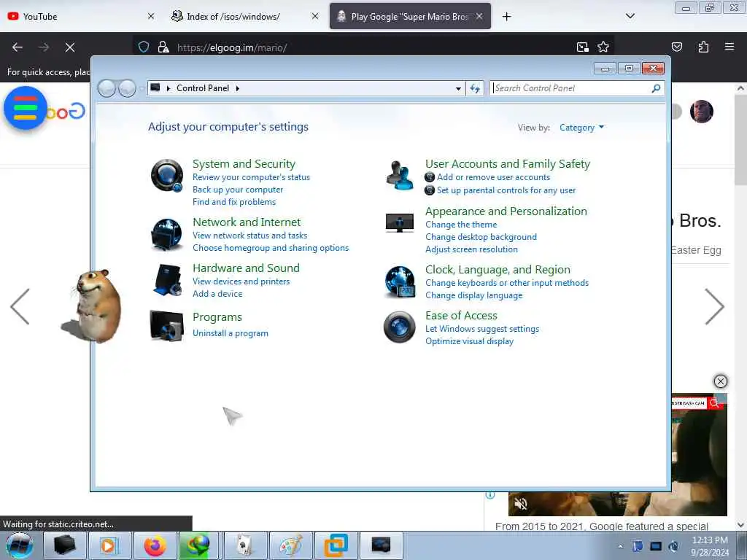The width and height of the screenshot is (747, 560).
Task: Click the site security padlock icon
Action: point(163,47)
